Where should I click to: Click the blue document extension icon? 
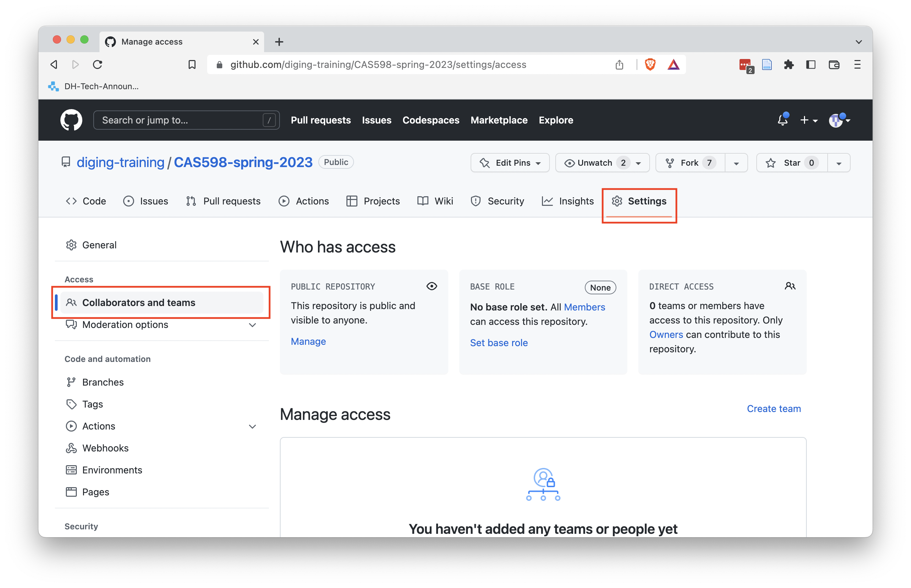767,64
